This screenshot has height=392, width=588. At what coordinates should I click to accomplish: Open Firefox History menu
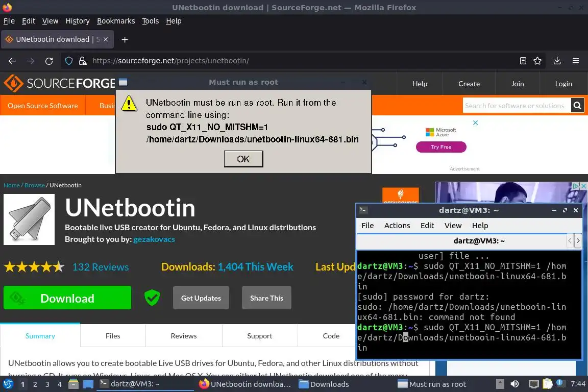pyautogui.click(x=78, y=21)
